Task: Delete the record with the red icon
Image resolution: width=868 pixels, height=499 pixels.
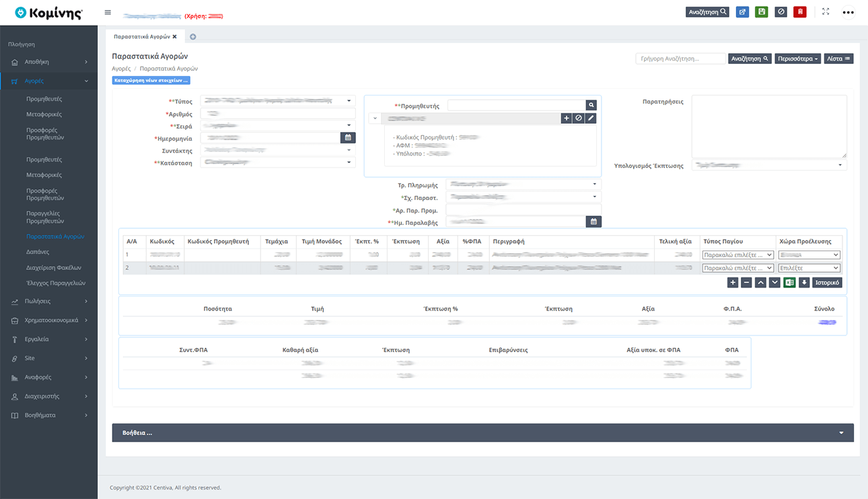Action: (x=800, y=12)
